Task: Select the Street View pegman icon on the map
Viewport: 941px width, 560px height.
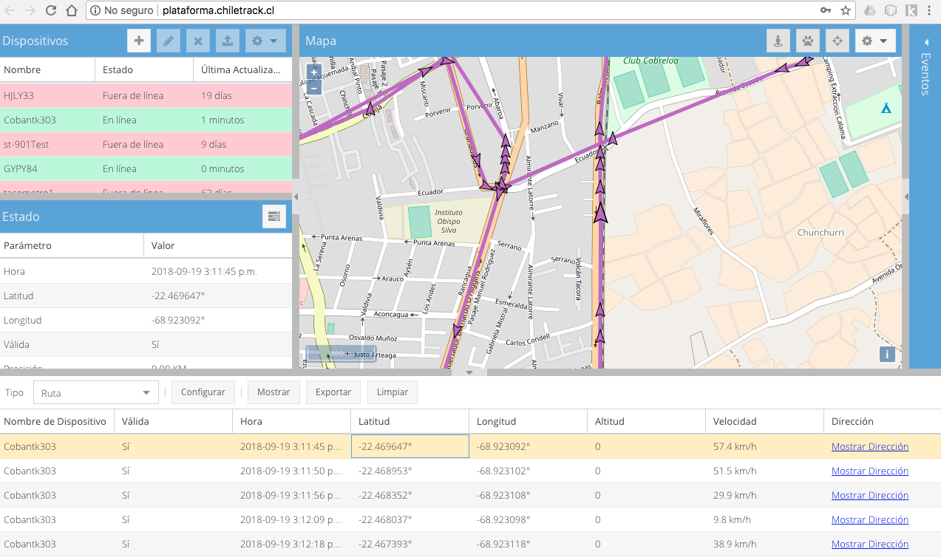Action: coord(777,41)
